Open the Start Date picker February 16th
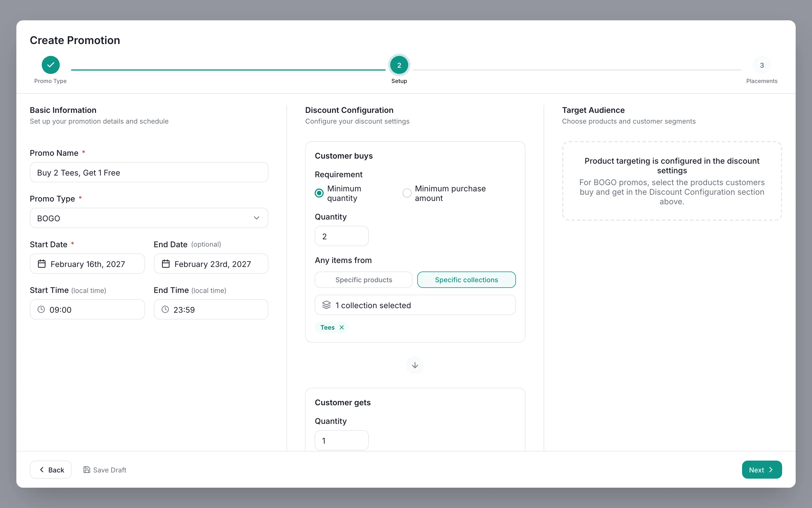This screenshot has height=508, width=812. click(x=87, y=264)
